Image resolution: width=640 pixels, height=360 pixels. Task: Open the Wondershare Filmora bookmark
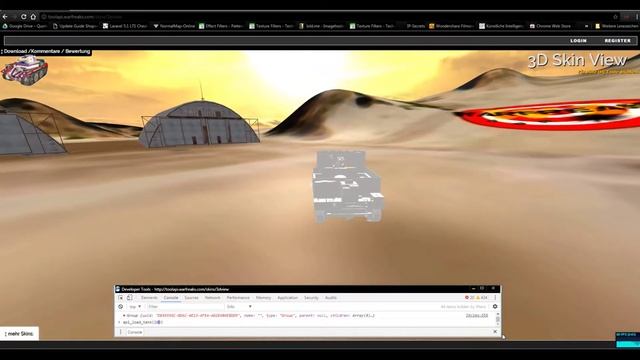point(451,26)
